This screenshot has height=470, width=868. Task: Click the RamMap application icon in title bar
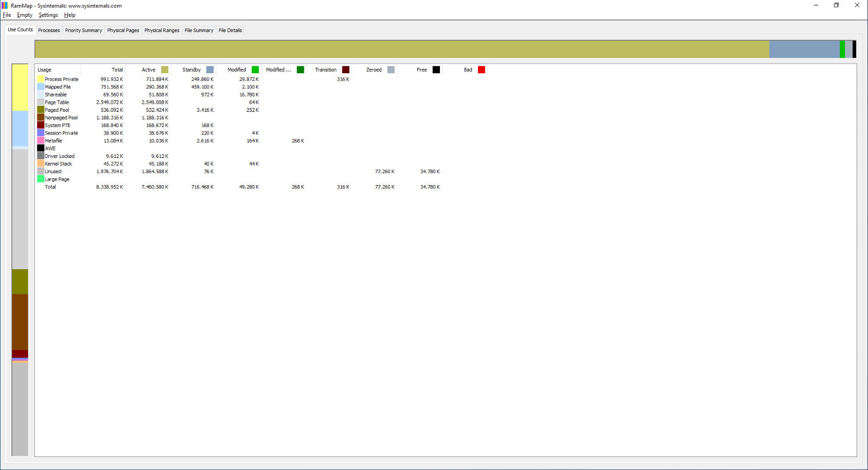tap(5, 5)
